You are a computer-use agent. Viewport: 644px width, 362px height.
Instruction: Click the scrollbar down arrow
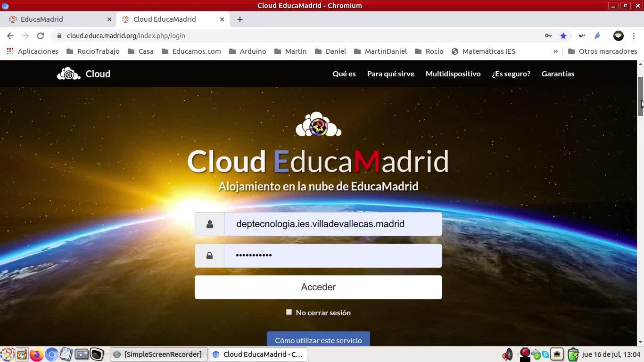pyautogui.click(x=640, y=342)
